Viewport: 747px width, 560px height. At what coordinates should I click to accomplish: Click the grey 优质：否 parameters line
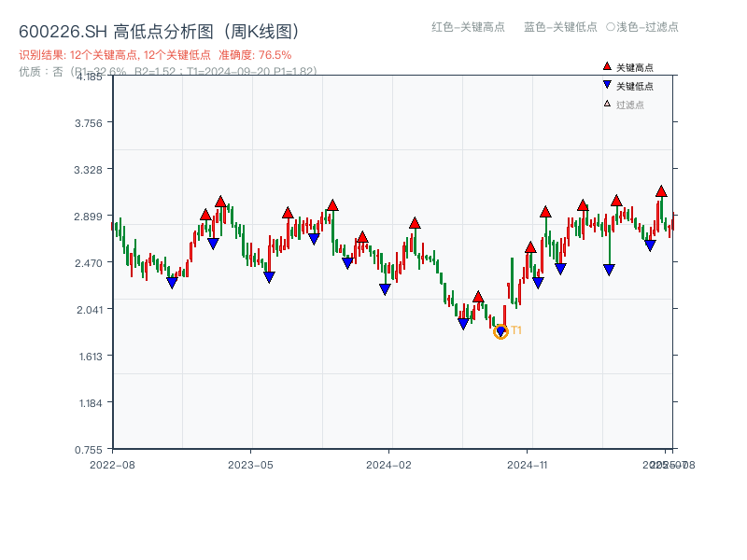click(168, 72)
